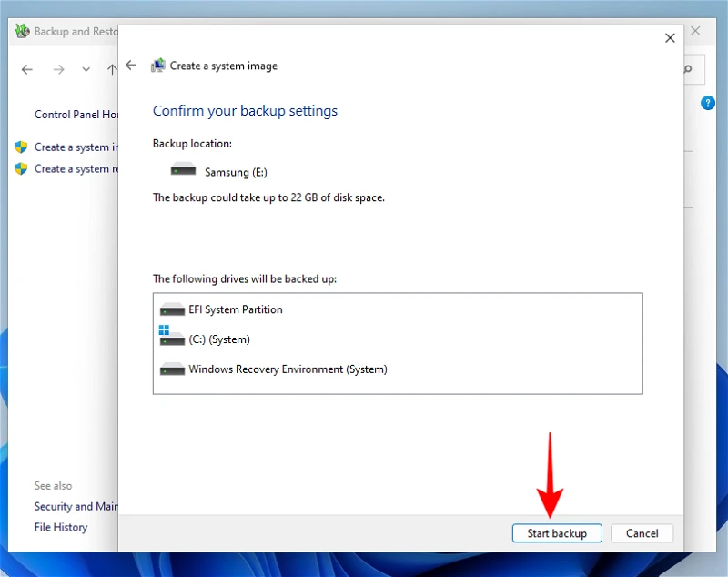Viewport: 728px width, 577px height.
Task: Open help via the blue question mark icon
Action: coord(708,103)
